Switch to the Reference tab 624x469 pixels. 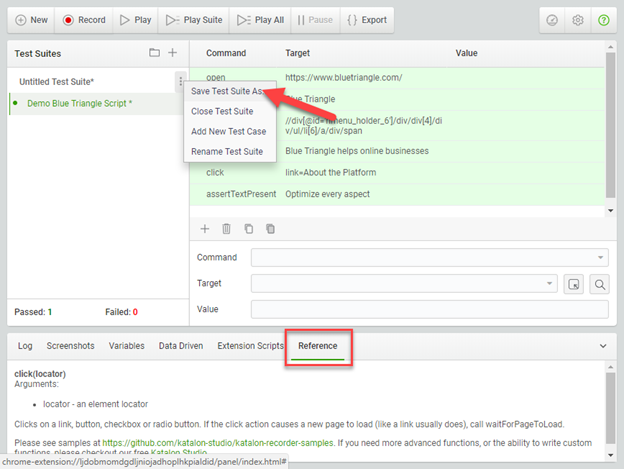pos(318,346)
